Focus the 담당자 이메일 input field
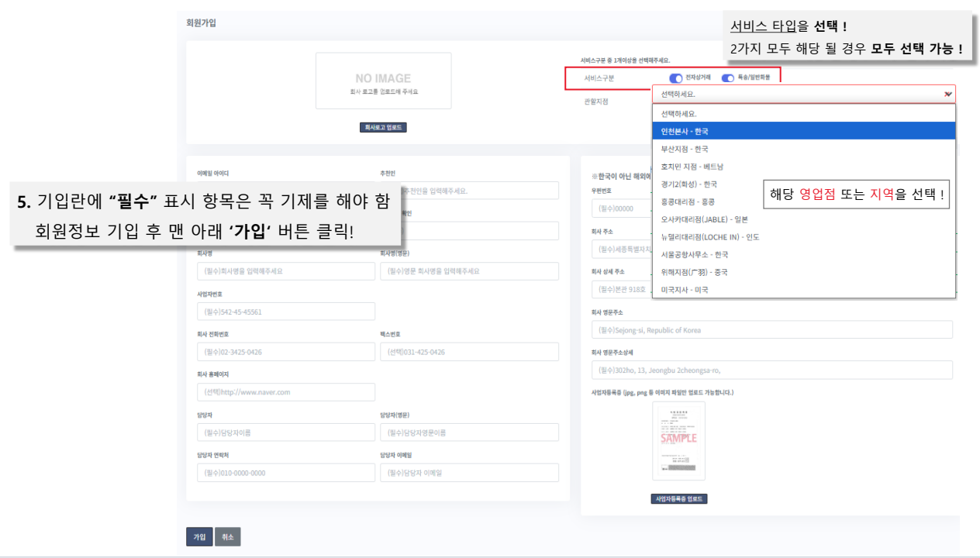 click(x=469, y=473)
